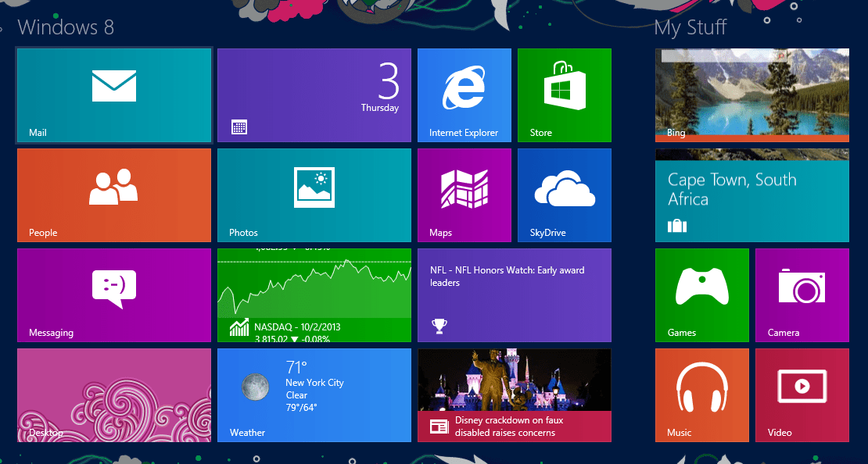Click the 79°/64° high low text
The width and height of the screenshot is (868, 464).
click(301, 408)
